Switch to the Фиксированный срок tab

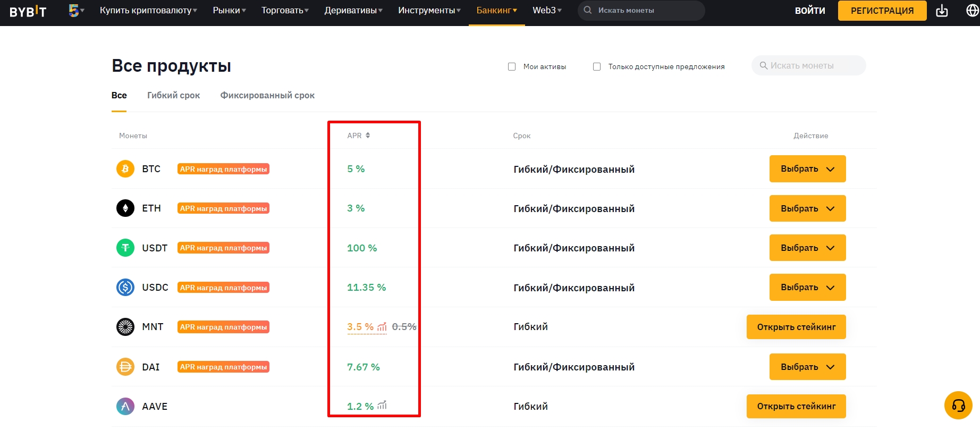(x=267, y=96)
